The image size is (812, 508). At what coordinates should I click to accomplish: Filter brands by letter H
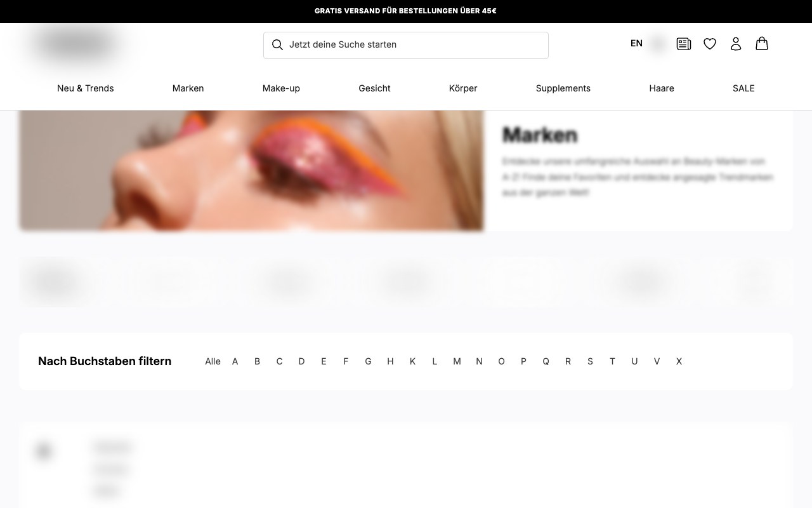(x=390, y=361)
